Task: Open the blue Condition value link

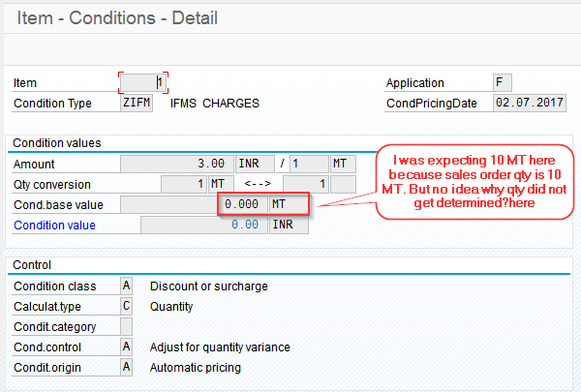Action: pos(54,225)
